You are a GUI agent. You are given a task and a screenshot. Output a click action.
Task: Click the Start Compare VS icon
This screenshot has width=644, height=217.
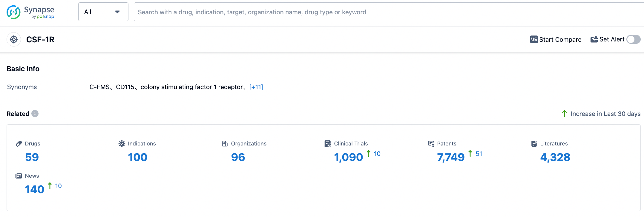pos(534,39)
